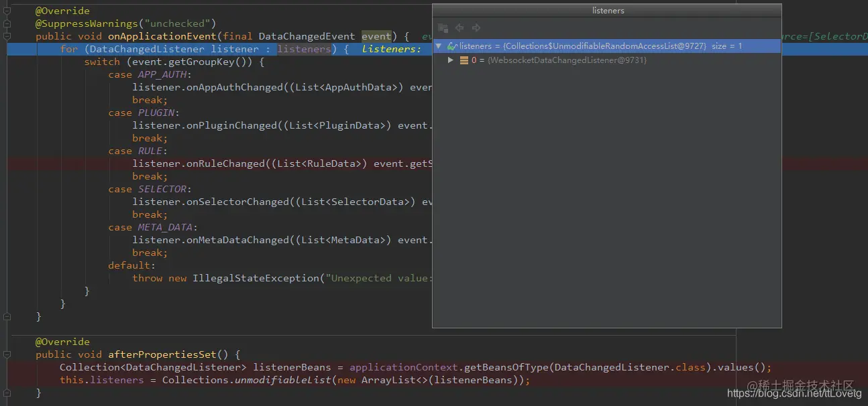Click the highlighted 'event' parameter
The width and height of the screenshot is (868, 406).
376,36
